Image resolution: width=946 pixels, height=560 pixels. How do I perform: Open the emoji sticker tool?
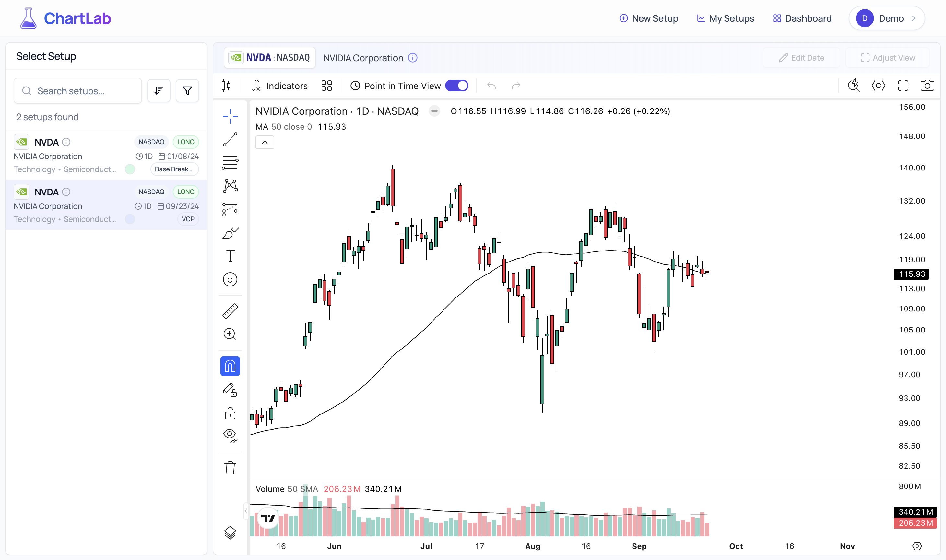pos(230,280)
